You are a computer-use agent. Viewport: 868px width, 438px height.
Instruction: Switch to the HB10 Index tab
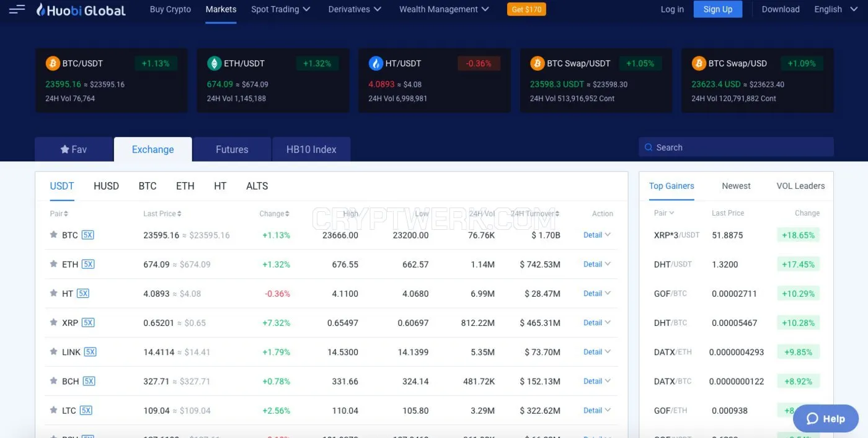(311, 149)
